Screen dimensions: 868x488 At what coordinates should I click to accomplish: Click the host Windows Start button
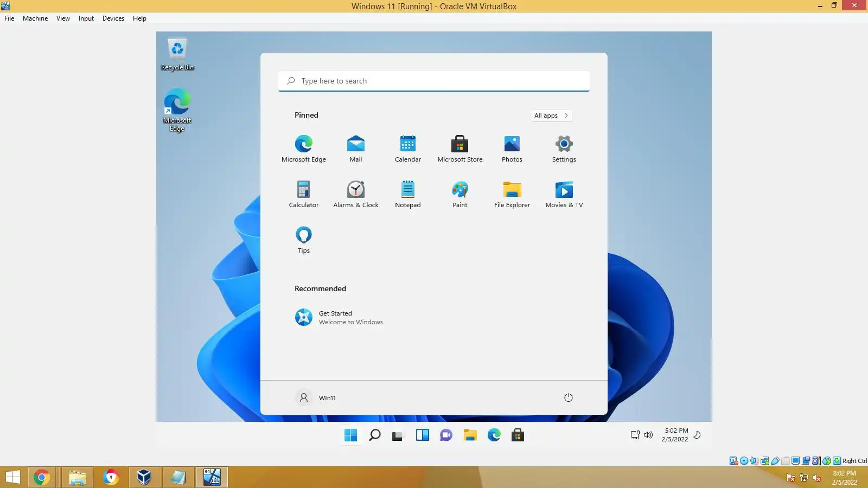(x=12, y=477)
